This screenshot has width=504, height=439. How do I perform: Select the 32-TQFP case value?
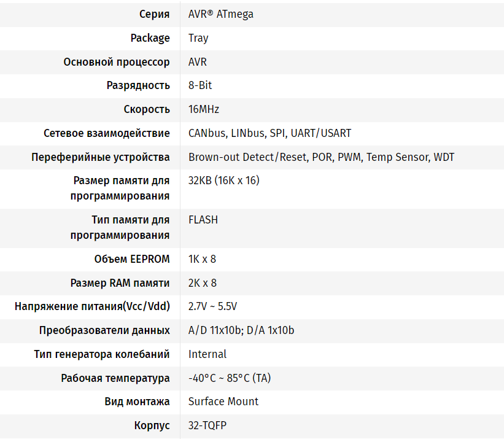(207, 425)
